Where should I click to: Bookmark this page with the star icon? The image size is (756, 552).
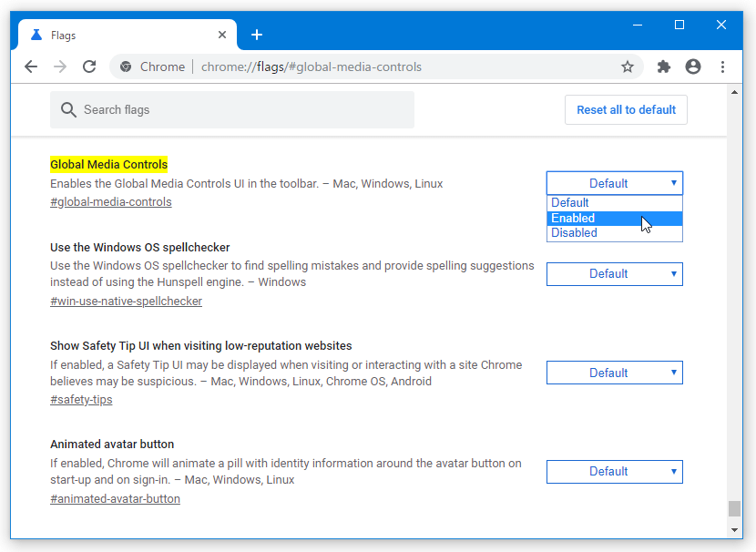pyautogui.click(x=628, y=66)
